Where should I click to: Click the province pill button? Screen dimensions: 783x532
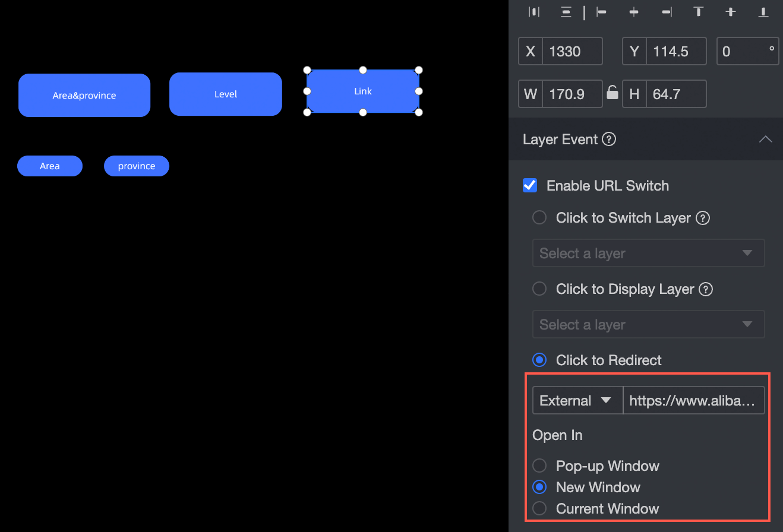[137, 166]
